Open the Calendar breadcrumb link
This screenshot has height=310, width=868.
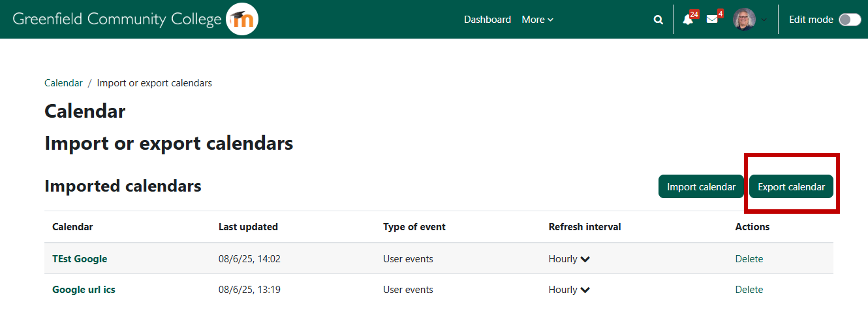click(63, 83)
